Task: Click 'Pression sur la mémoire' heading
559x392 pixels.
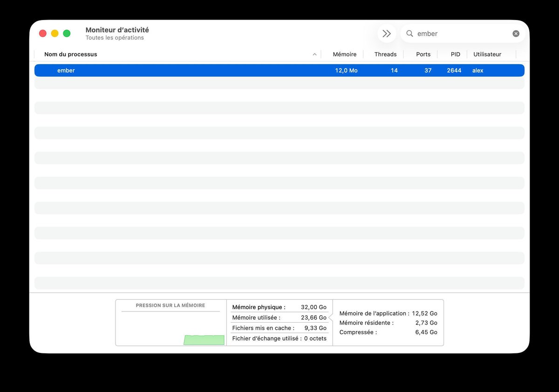Action: pyautogui.click(x=170, y=305)
